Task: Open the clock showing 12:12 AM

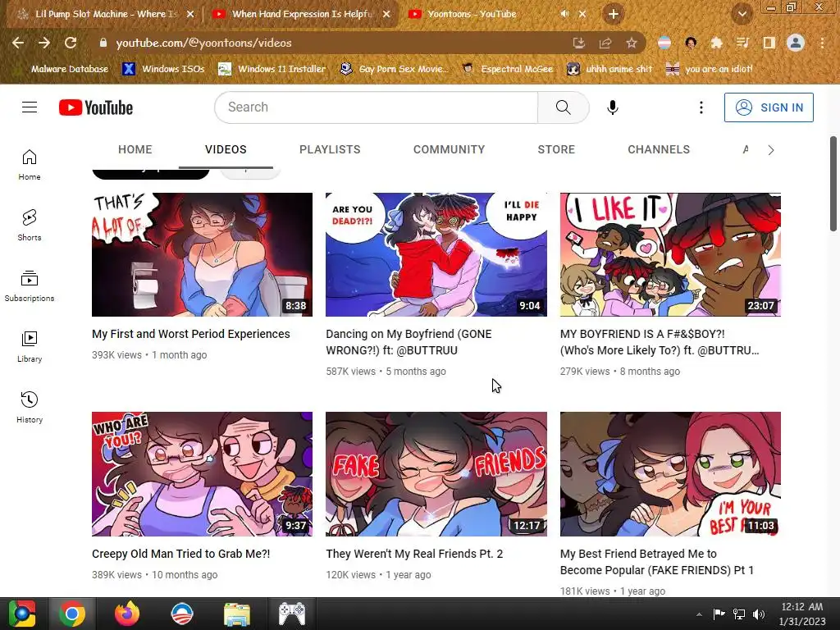Action: tap(802, 614)
